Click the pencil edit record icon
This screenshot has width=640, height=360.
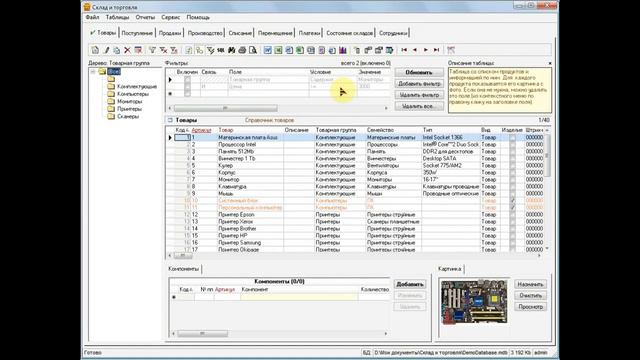tap(106, 50)
